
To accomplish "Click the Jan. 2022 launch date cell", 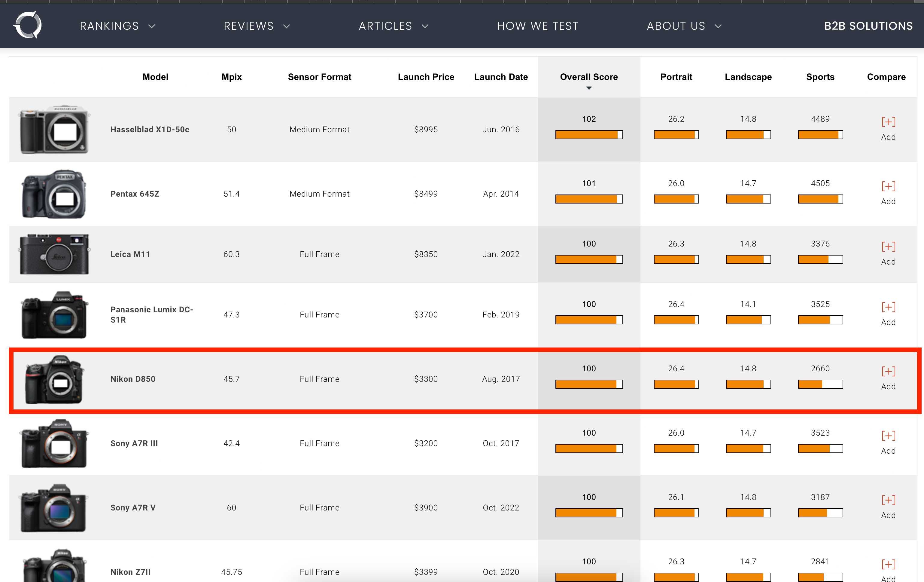I will click(501, 254).
